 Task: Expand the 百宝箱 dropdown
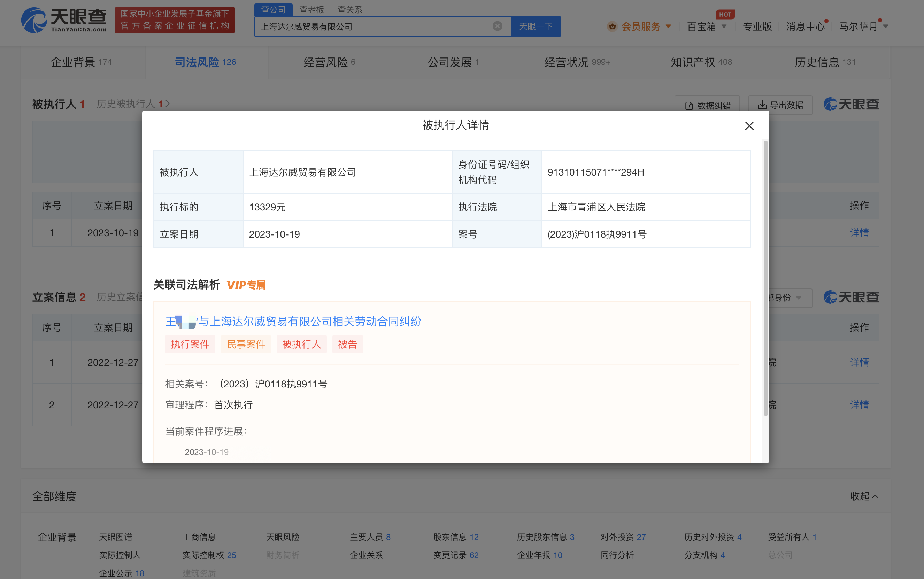tap(707, 26)
